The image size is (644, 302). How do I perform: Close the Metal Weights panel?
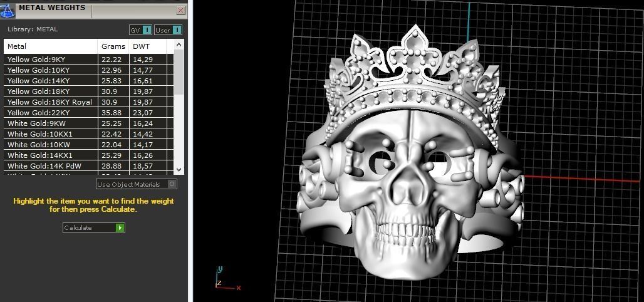180,11
